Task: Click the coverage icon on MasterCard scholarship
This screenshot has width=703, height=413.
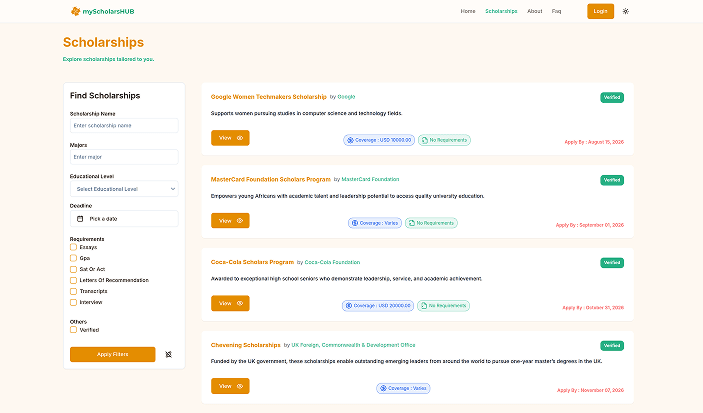Action: pos(354,222)
